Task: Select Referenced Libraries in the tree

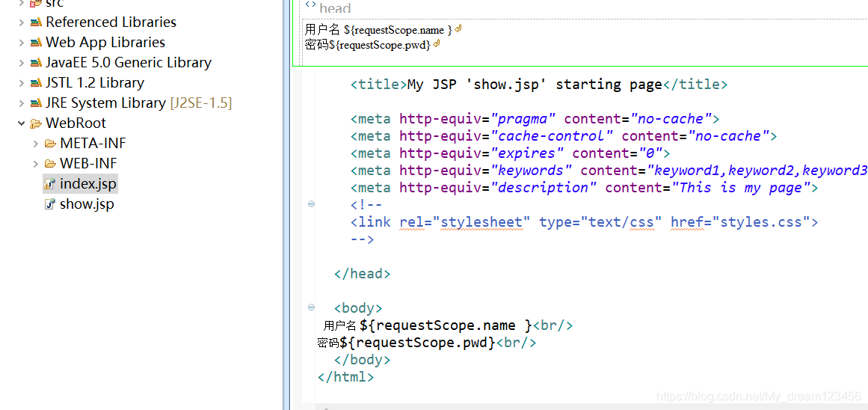Action: pyautogui.click(x=111, y=22)
